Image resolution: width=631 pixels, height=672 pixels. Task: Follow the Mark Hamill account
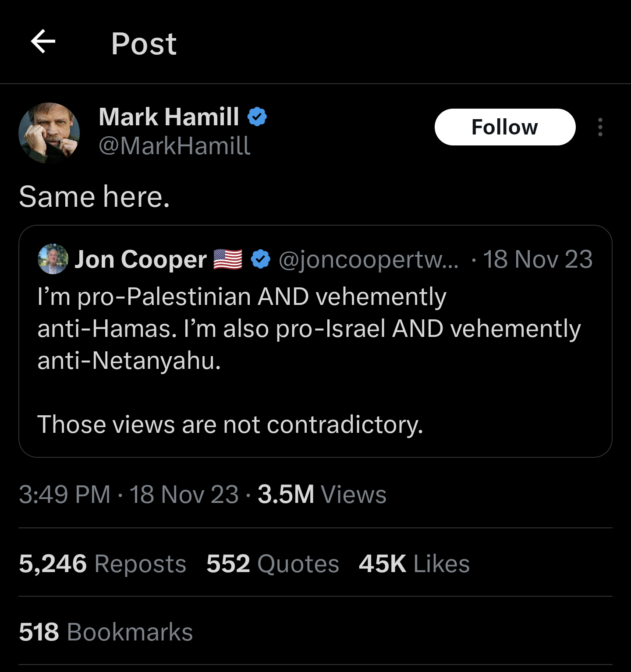(x=505, y=127)
